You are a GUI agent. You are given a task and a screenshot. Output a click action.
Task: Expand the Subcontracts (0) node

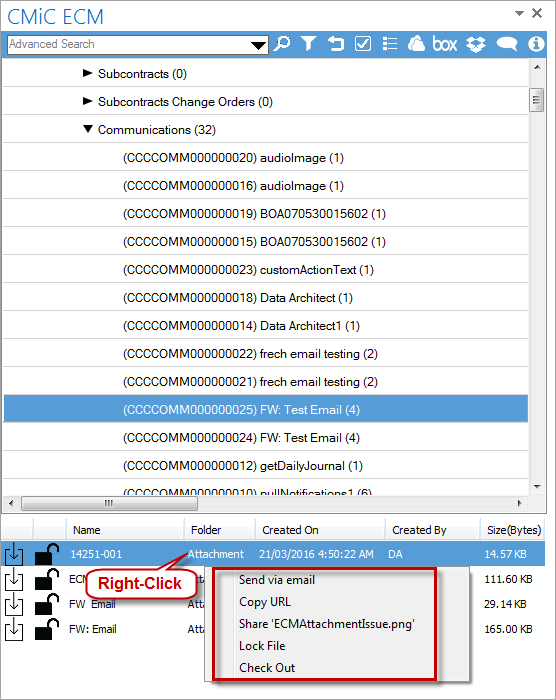88,73
